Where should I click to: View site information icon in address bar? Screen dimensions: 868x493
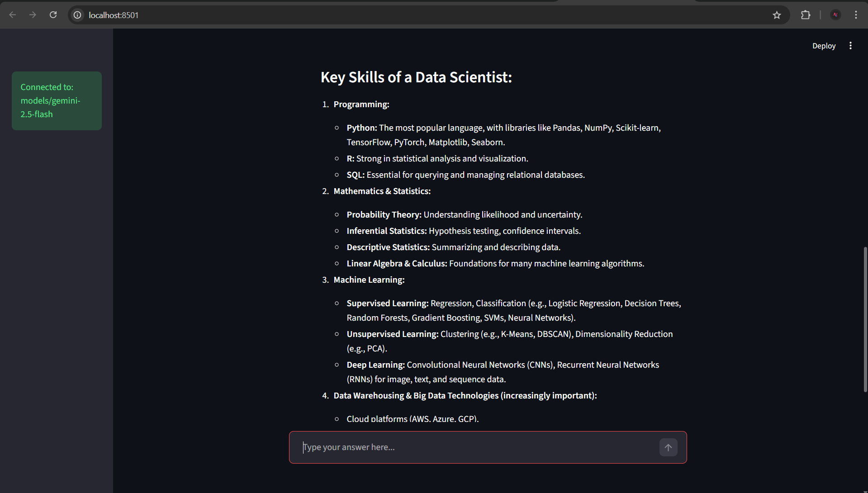tap(78, 15)
